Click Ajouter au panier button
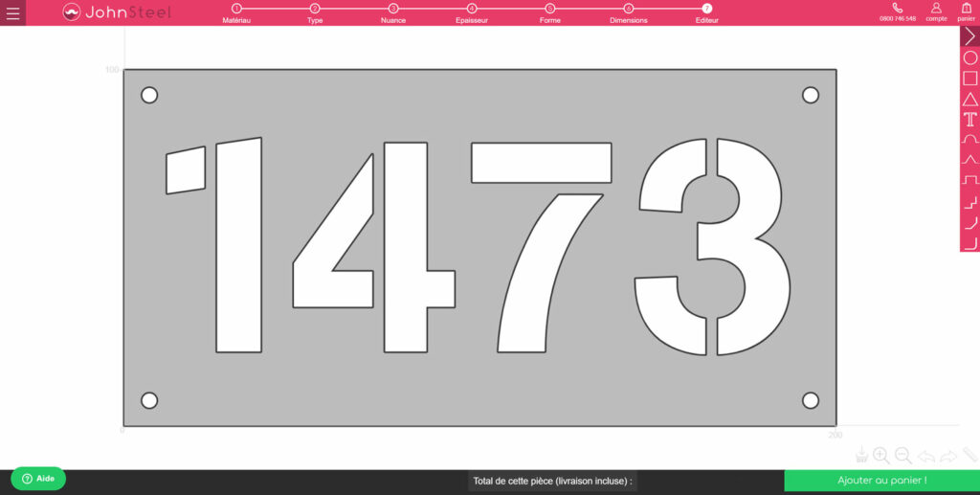980x495 pixels. click(x=881, y=481)
